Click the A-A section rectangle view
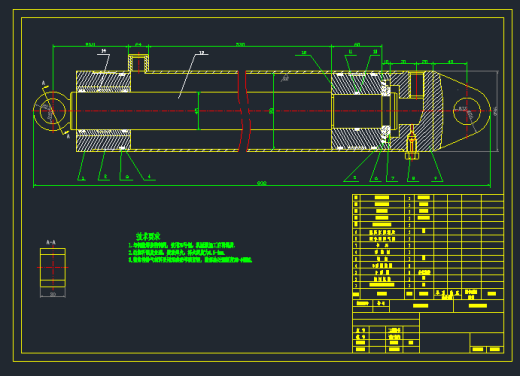This screenshot has height=376, width=520. pos(53,267)
